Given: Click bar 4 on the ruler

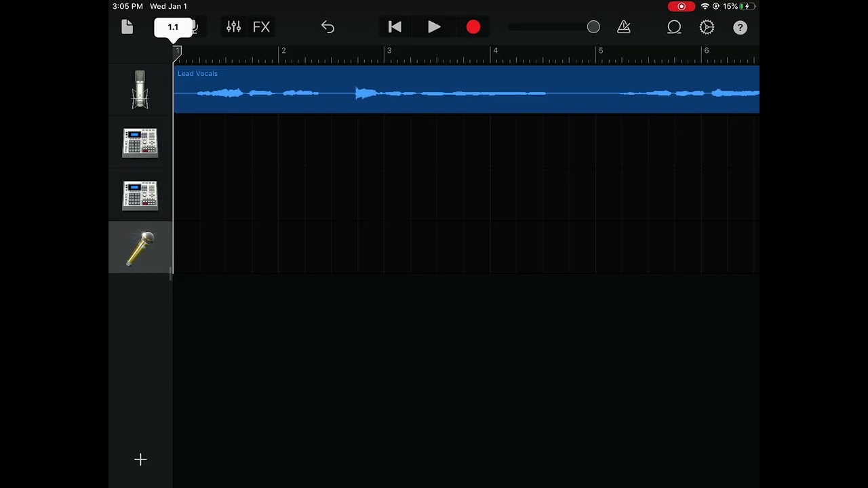Looking at the screenshot, I should (495, 51).
